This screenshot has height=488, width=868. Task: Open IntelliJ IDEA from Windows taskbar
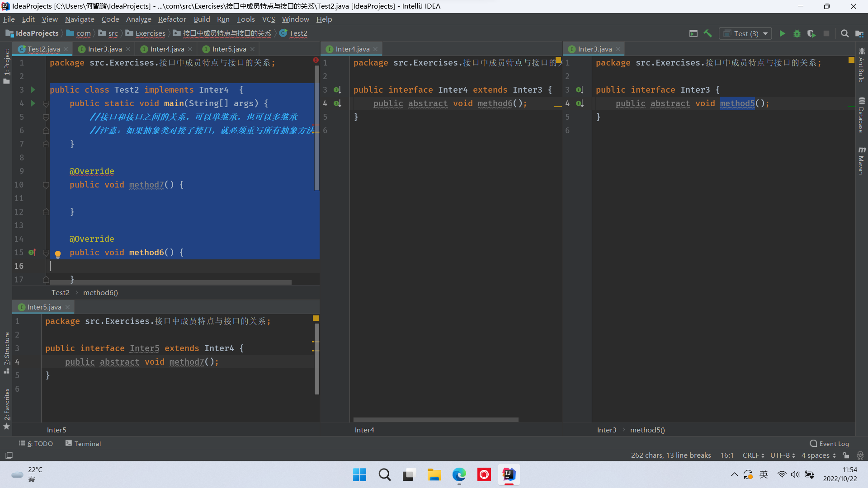(509, 475)
